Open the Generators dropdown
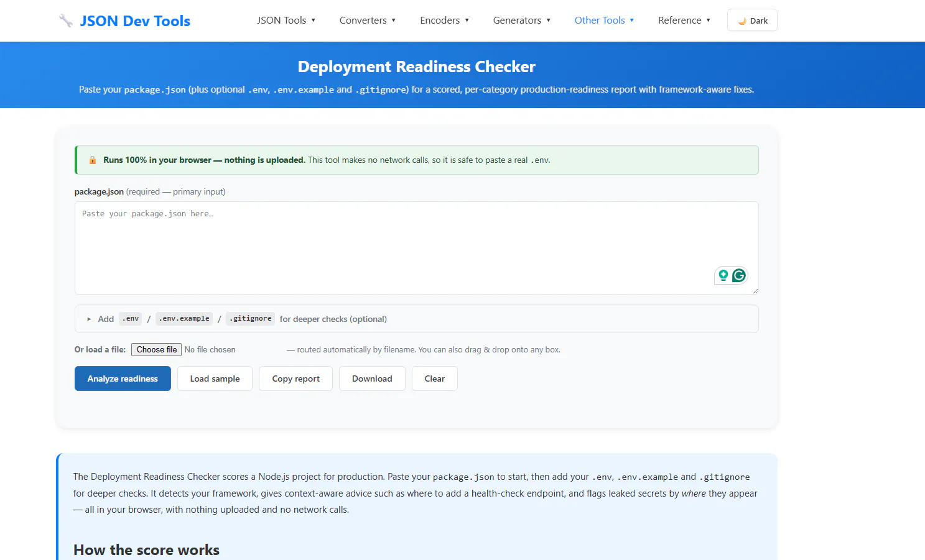The image size is (925, 560). pyautogui.click(x=522, y=21)
